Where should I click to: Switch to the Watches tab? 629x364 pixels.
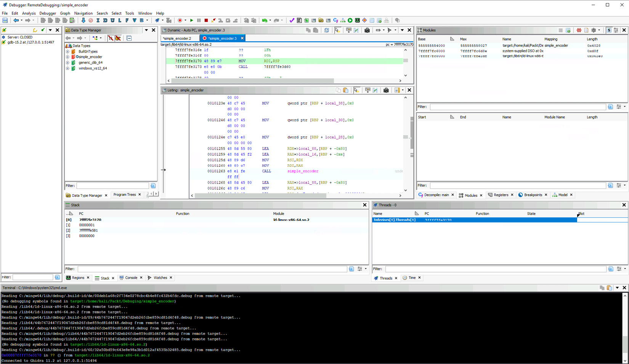[x=160, y=278]
